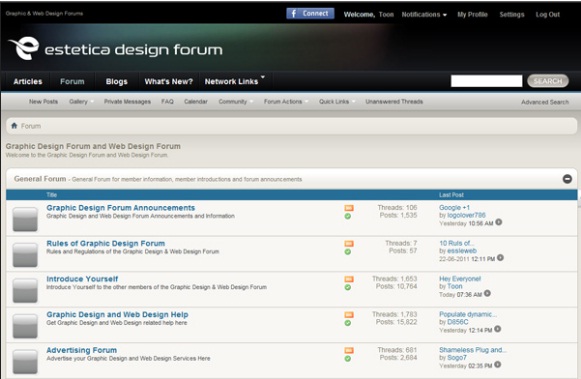Click green check icon in Introduce Yourself row
Image resolution: width=581 pixels, height=379 pixels.
348,287
